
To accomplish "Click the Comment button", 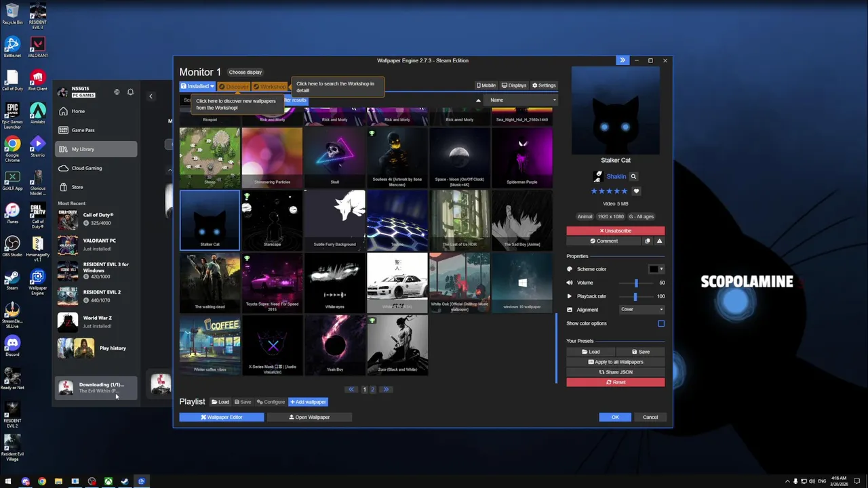I will tap(604, 241).
